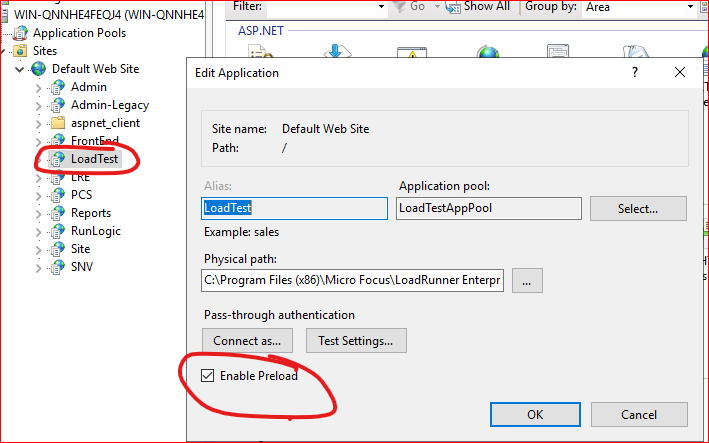Click the PCS application icon
Screen dimensions: 709x443
click(x=57, y=195)
